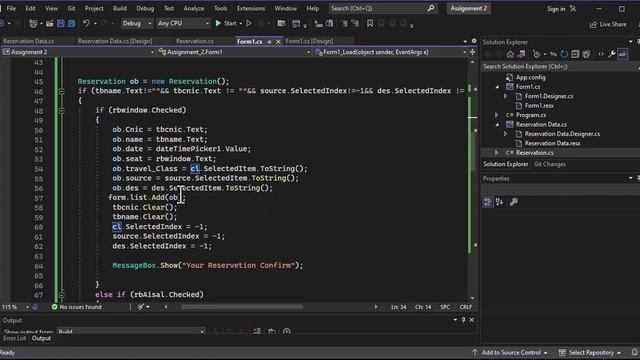The height and width of the screenshot is (360, 640).
Task: Open the Debug menu
Action: coord(145,8)
